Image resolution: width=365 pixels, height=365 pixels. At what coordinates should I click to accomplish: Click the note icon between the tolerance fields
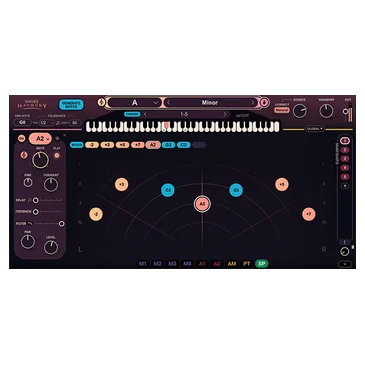click(58, 123)
